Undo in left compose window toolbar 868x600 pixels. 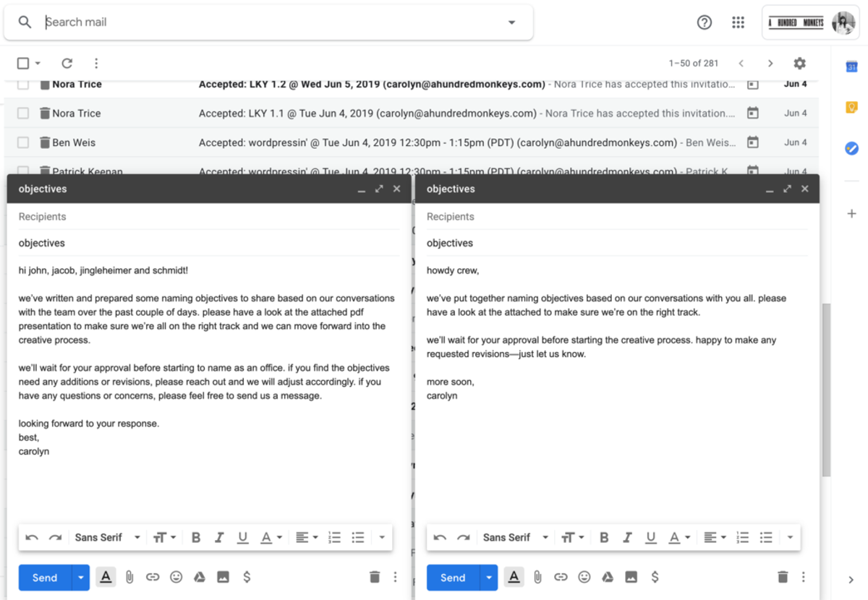click(x=31, y=538)
